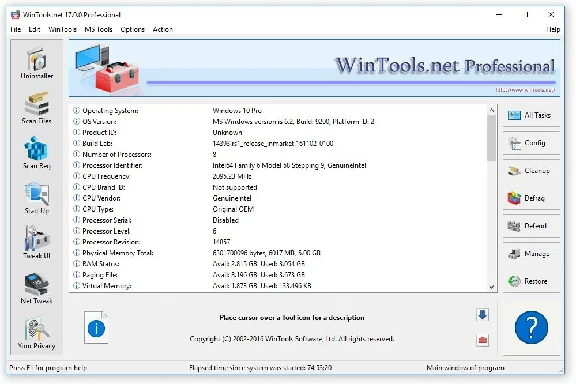
Task: Select the Number of Processors row
Action: (x=279, y=154)
